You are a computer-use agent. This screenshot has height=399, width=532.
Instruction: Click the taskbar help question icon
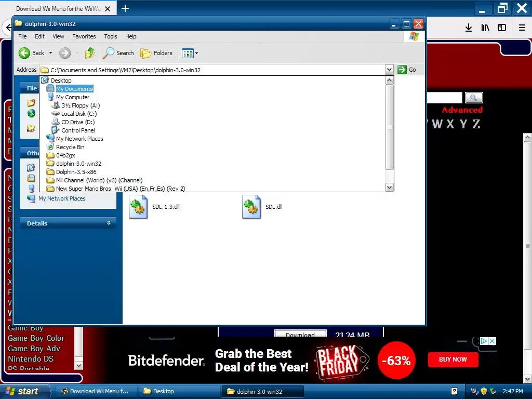click(x=454, y=391)
